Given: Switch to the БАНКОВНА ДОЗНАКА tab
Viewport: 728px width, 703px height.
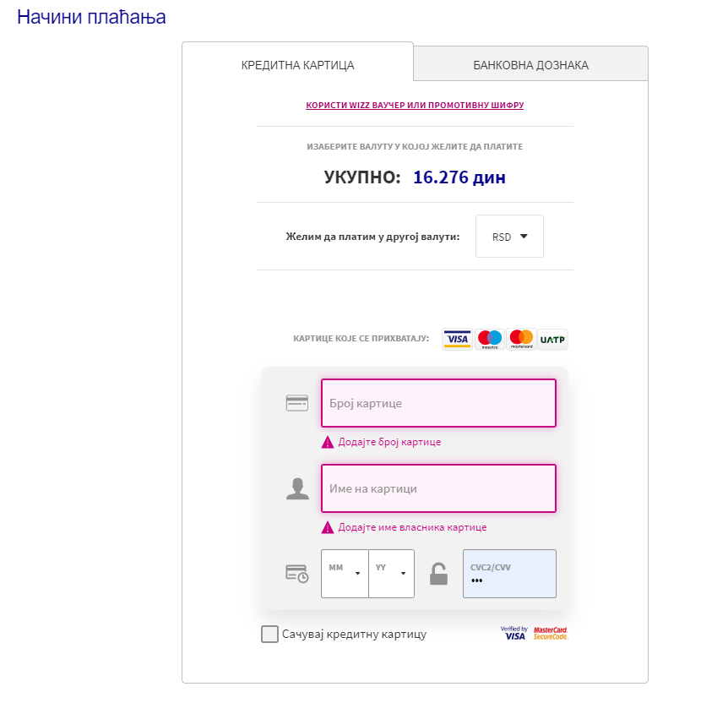Looking at the screenshot, I should [x=530, y=64].
